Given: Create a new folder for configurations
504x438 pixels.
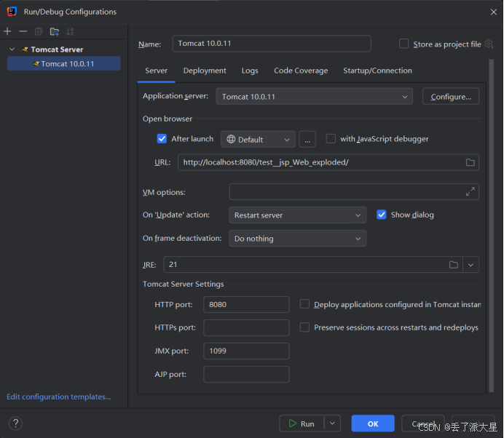Looking at the screenshot, I should coord(55,31).
